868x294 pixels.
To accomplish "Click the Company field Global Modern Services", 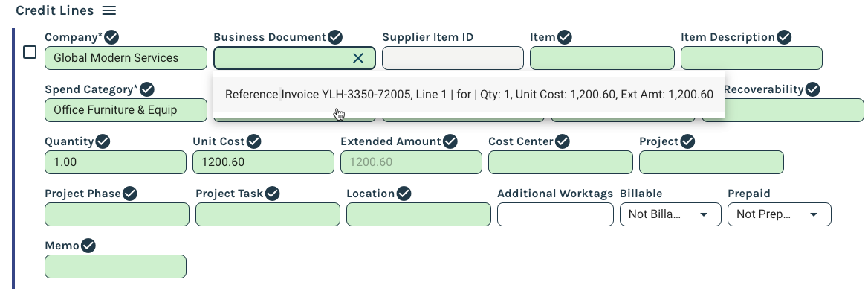I will pyautogui.click(x=126, y=58).
